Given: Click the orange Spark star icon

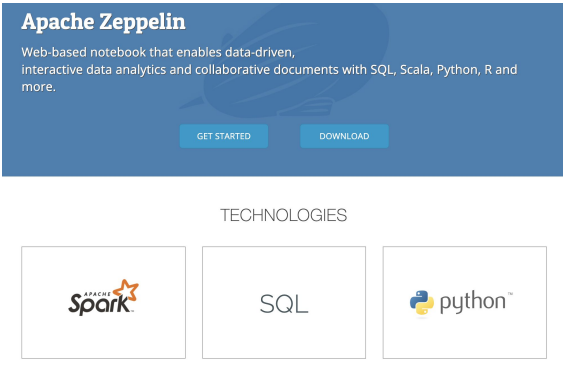Looking at the screenshot, I should pos(126,289).
